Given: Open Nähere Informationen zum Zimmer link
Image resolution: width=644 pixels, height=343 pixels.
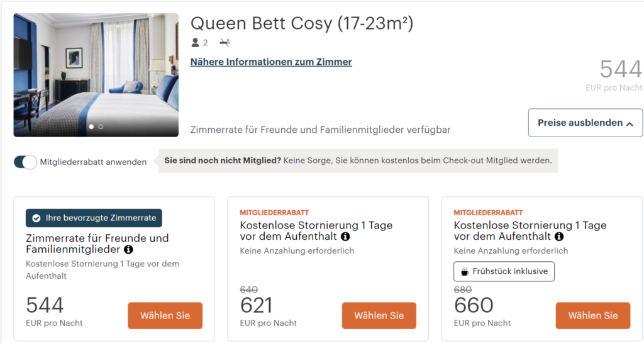Looking at the screenshot, I should coord(271,62).
